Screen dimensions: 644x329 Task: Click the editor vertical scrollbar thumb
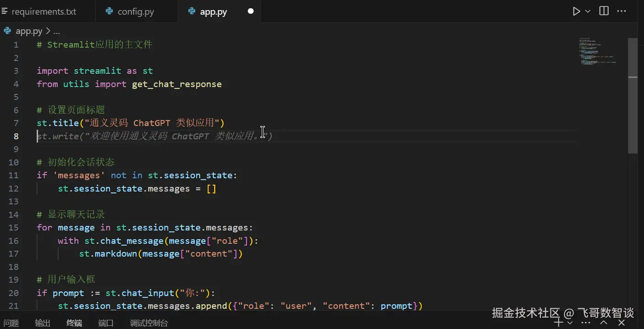tap(633, 95)
